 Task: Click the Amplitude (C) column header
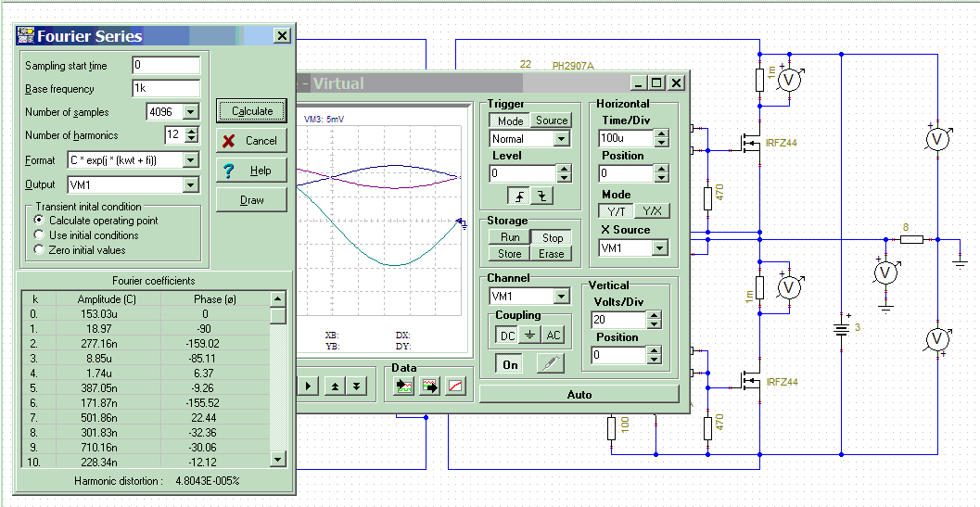point(108,298)
